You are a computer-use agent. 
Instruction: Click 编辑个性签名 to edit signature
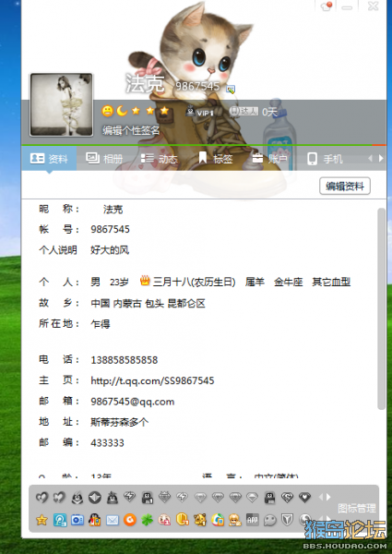coord(131,130)
